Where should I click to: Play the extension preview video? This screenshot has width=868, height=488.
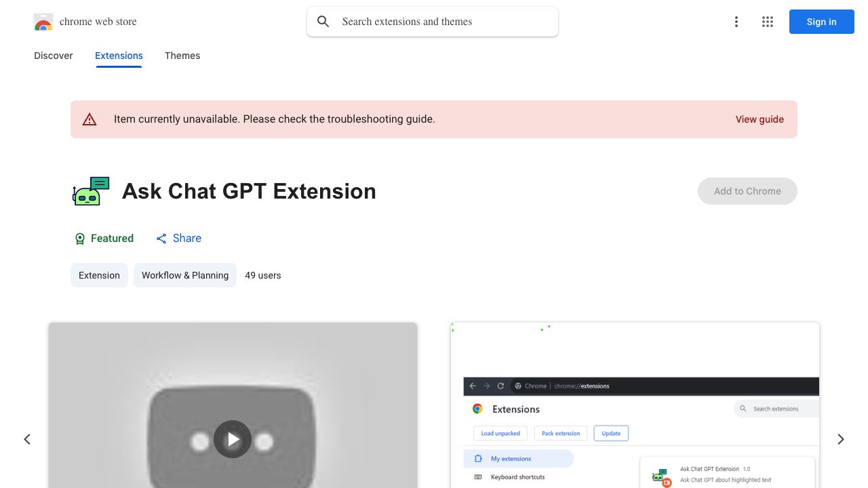point(233,439)
